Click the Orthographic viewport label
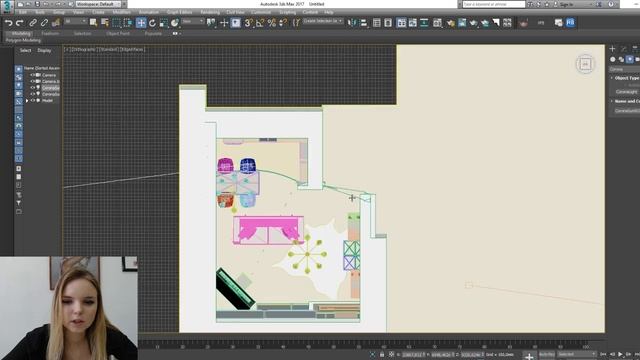 click(x=83, y=49)
